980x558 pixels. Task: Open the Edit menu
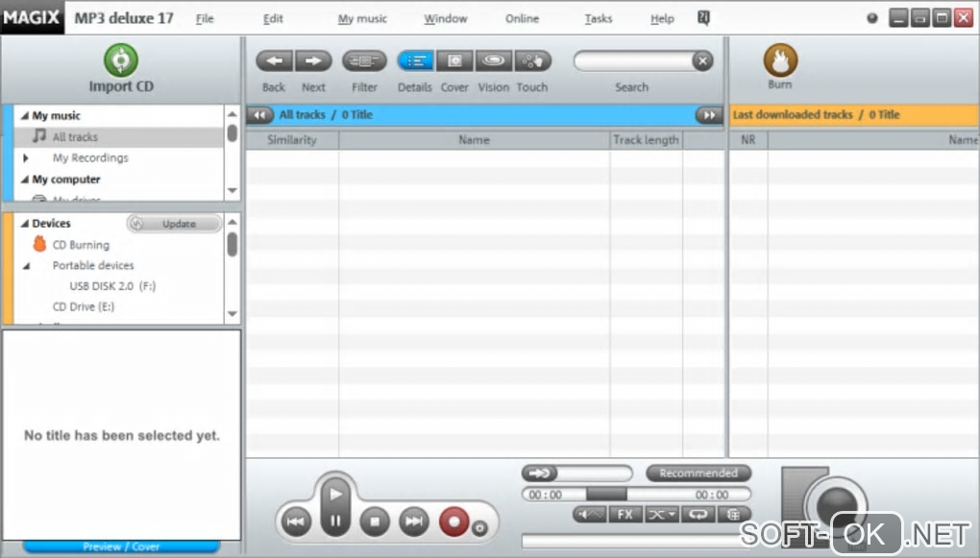[273, 19]
